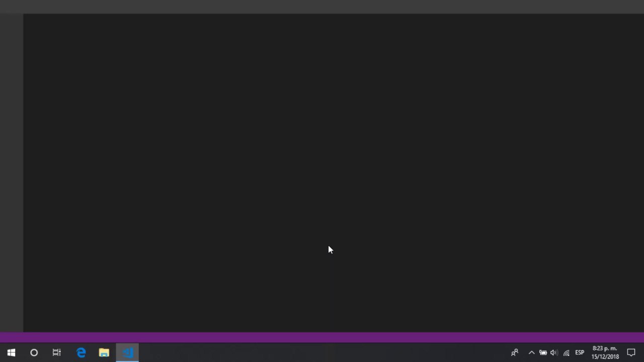Focus the empty dark editor area
Screen dimensions: 644x362
point(334,172)
